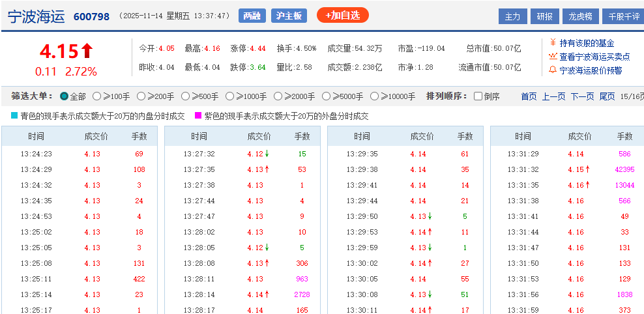The image size is (644, 314).
Task: Click the 51 volume in 13:30:08 row
Action: (465, 294)
